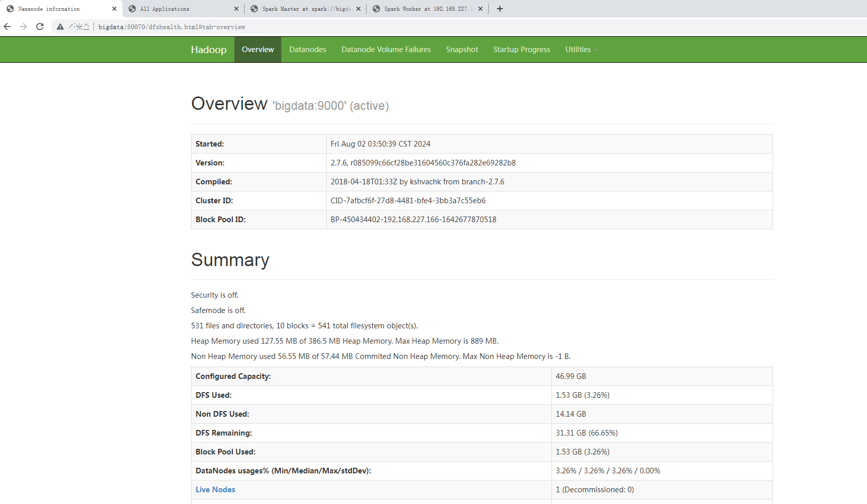Click the 'Configured Capacity:' row label
867x504 pixels.
[x=233, y=376]
